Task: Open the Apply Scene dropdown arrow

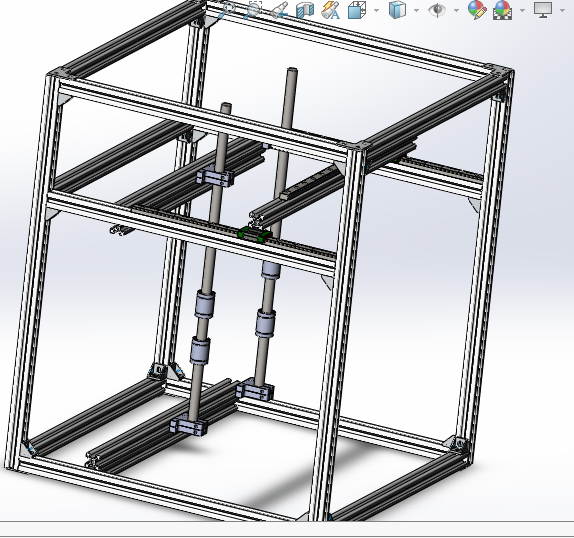Action: 522,11
